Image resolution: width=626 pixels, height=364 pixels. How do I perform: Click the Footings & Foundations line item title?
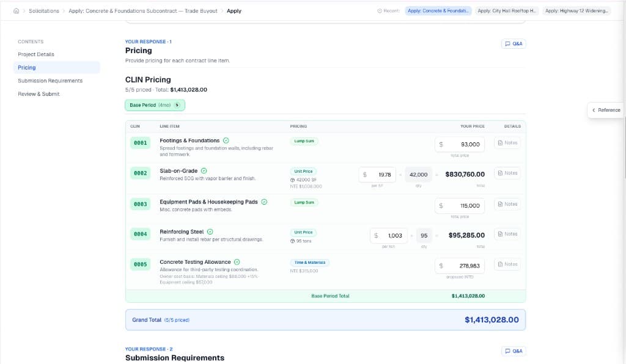tap(190, 140)
